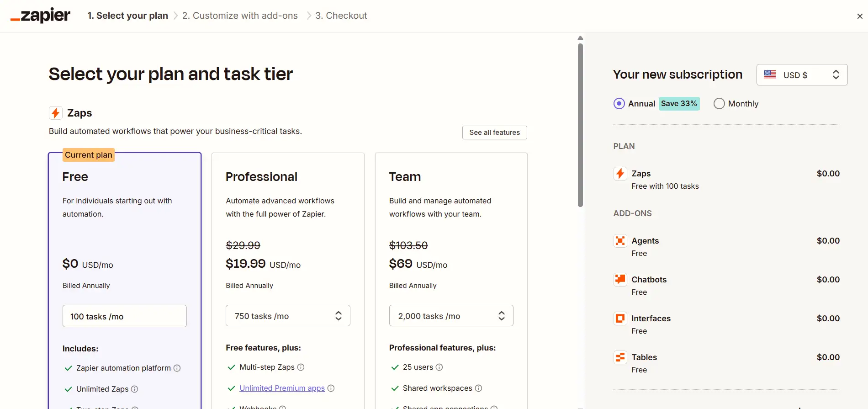This screenshot has width=868, height=409.
Task: Click the Zapier logo
Action: tap(40, 16)
